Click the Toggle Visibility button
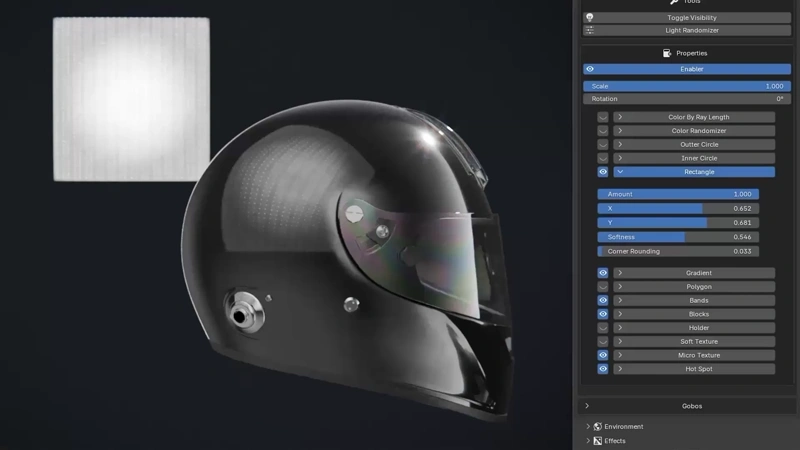 click(687, 17)
